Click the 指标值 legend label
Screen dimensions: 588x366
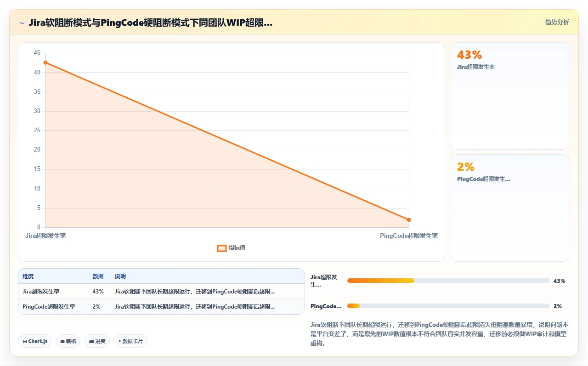(x=237, y=248)
